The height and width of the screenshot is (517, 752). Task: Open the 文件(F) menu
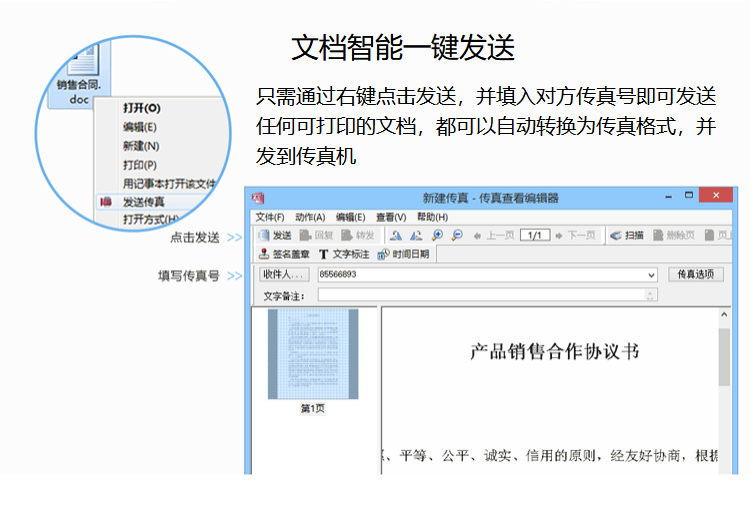pyautogui.click(x=270, y=217)
